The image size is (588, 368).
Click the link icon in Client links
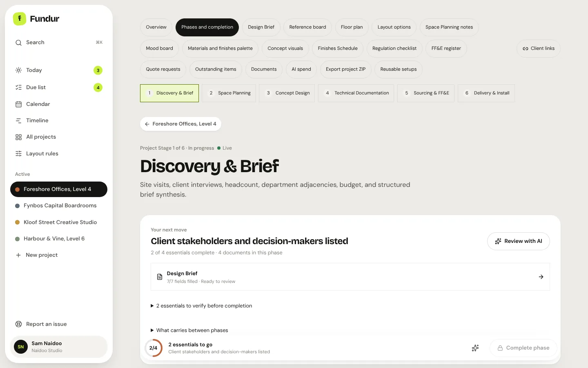[526, 49]
